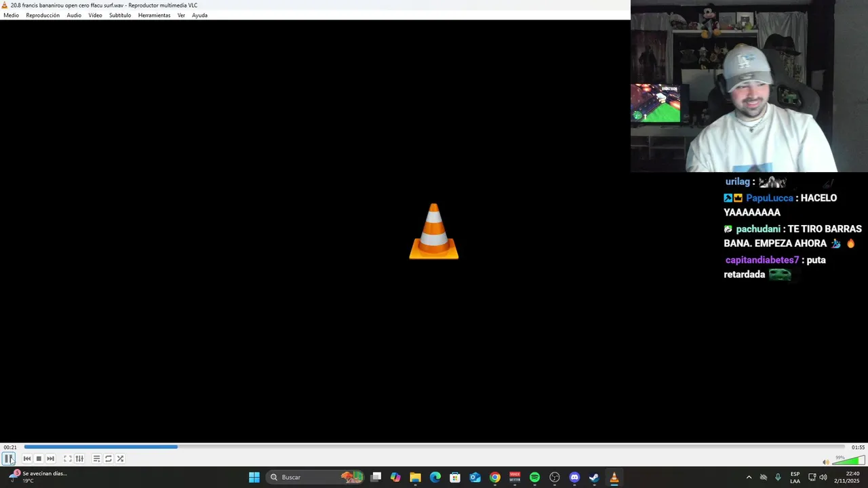The width and height of the screenshot is (868, 488).
Task: Click elapsed time label 00:21
Action: (x=10, y=447)
